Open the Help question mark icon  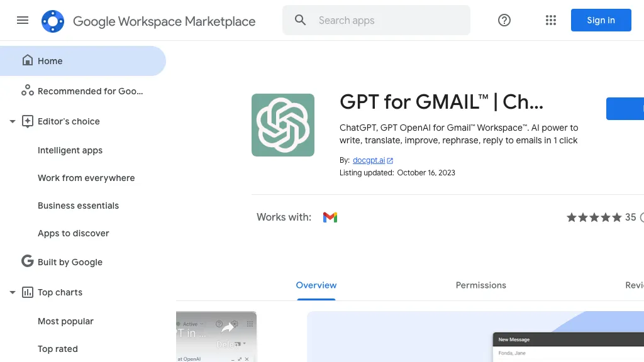[504, 20]
